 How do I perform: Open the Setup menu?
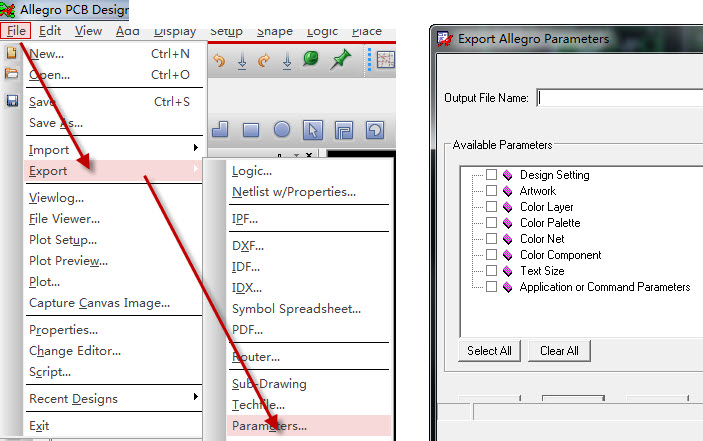click(226, 30)
